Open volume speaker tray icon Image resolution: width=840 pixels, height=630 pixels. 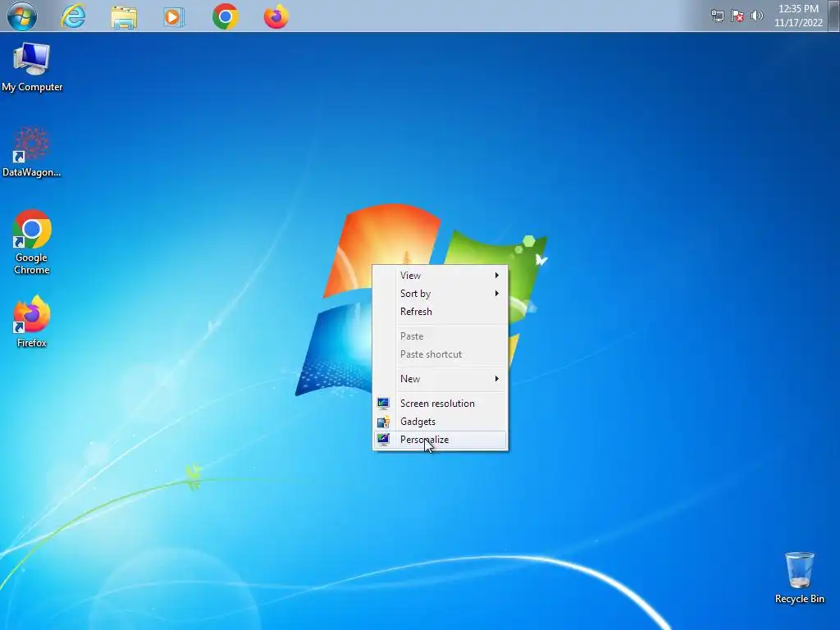[x=756, y=16]
